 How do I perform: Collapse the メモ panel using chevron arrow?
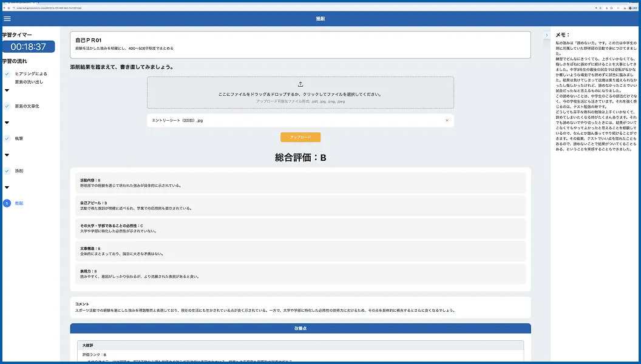(x=546, y=35)
